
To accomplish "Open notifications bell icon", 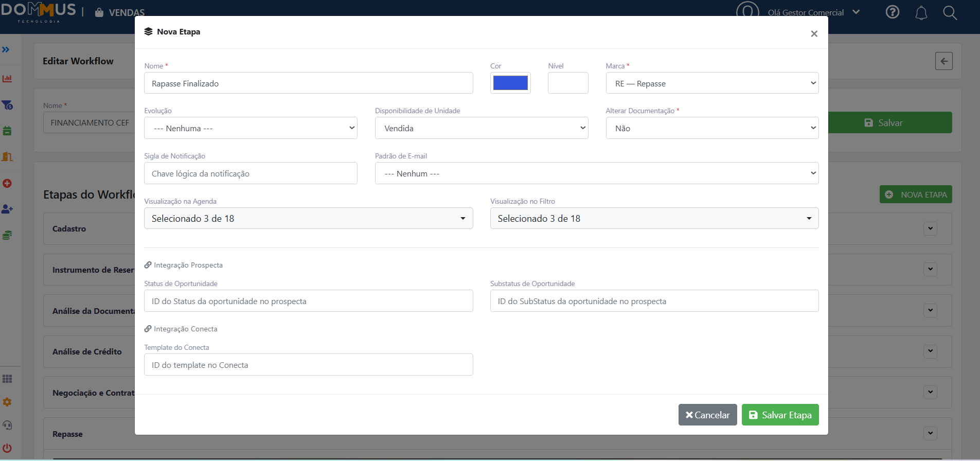I will pos(921,13).
